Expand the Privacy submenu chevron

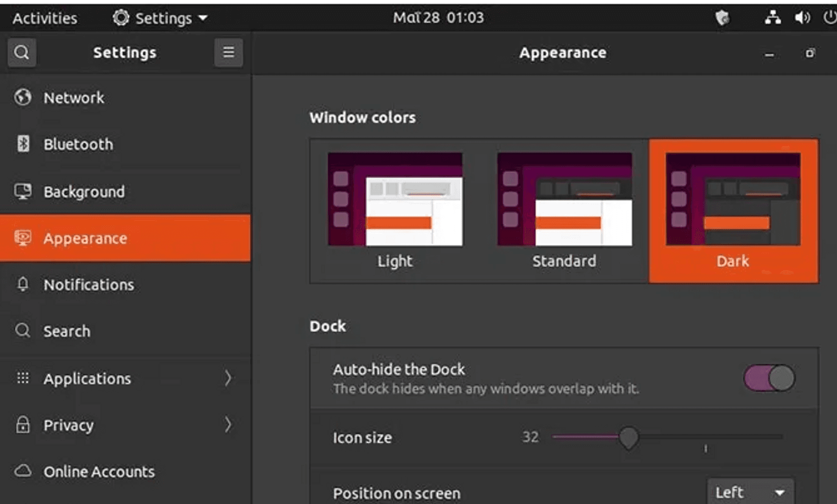[x=228, y=425]
